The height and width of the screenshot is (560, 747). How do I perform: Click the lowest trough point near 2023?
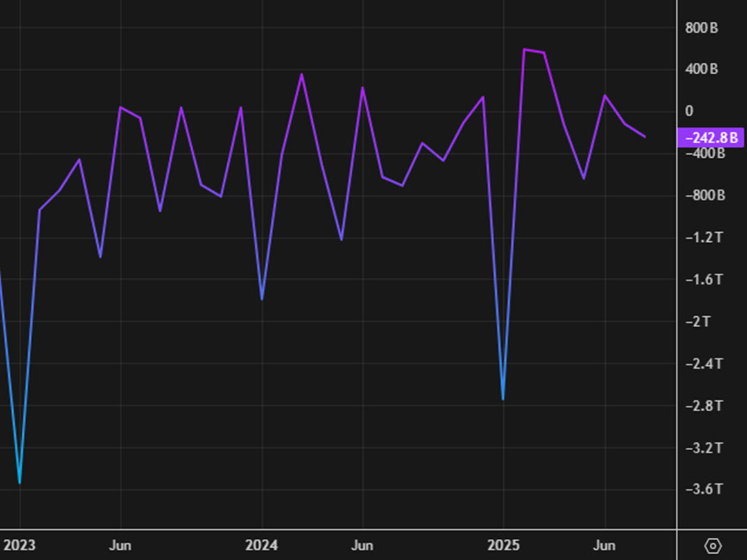click(20, 482)
